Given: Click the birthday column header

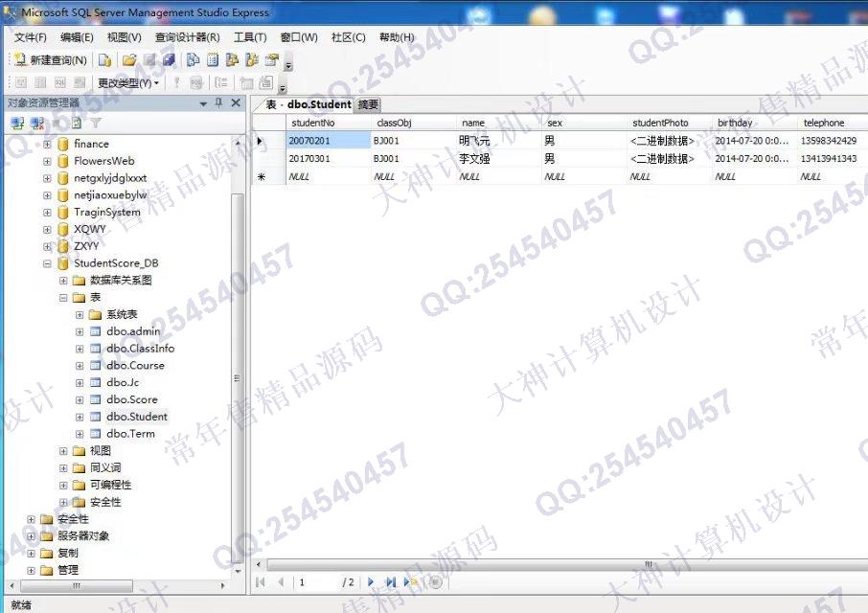Looking at the screenshot, I should click(755, 123).
